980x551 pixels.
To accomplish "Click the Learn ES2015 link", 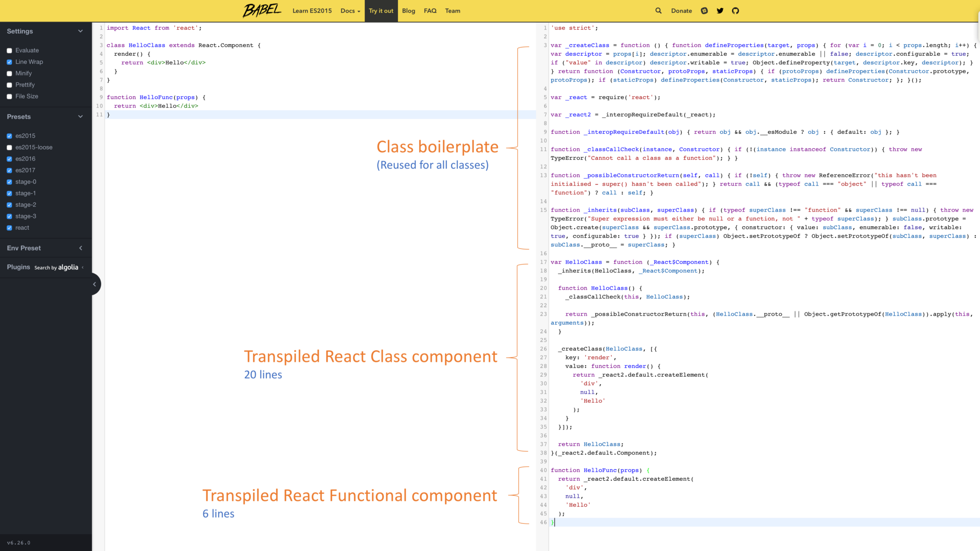I will pos(312,11).
